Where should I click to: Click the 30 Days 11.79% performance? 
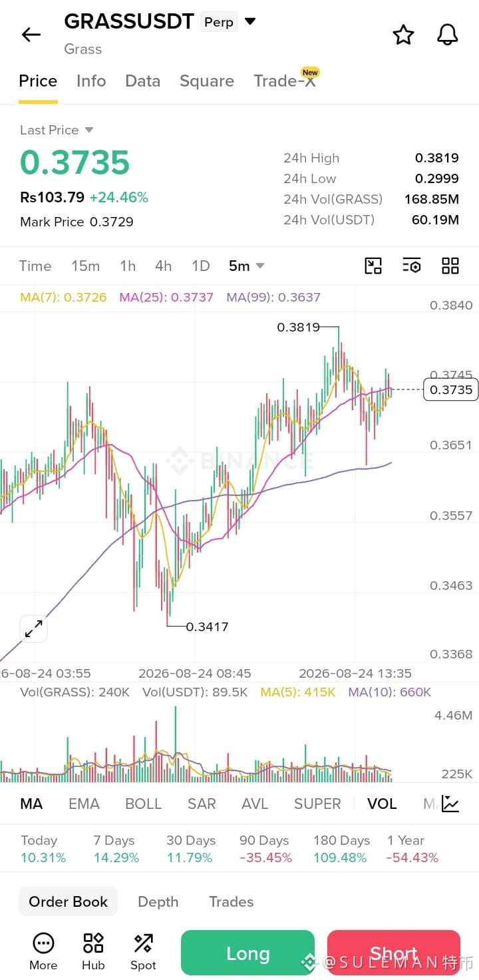tap(191, 849)
